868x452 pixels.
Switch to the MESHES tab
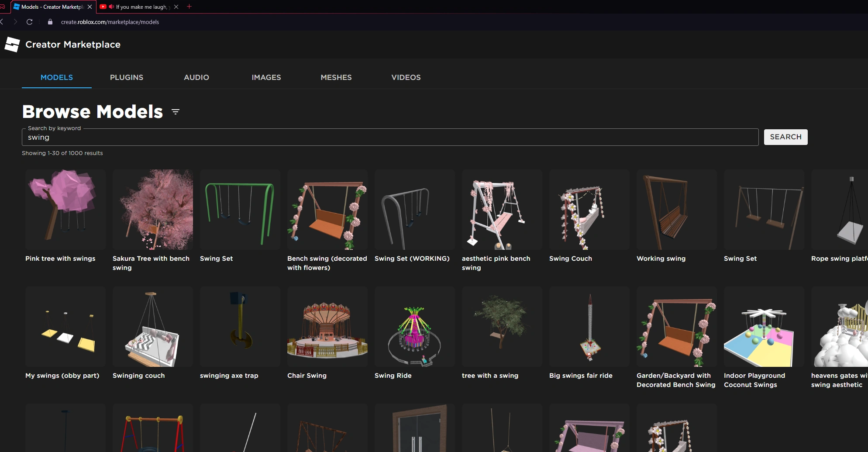(336, 77)
